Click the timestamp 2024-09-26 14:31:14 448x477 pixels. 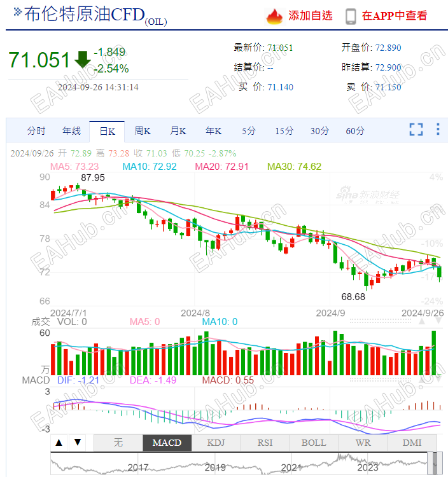click(x=98, y=87)
